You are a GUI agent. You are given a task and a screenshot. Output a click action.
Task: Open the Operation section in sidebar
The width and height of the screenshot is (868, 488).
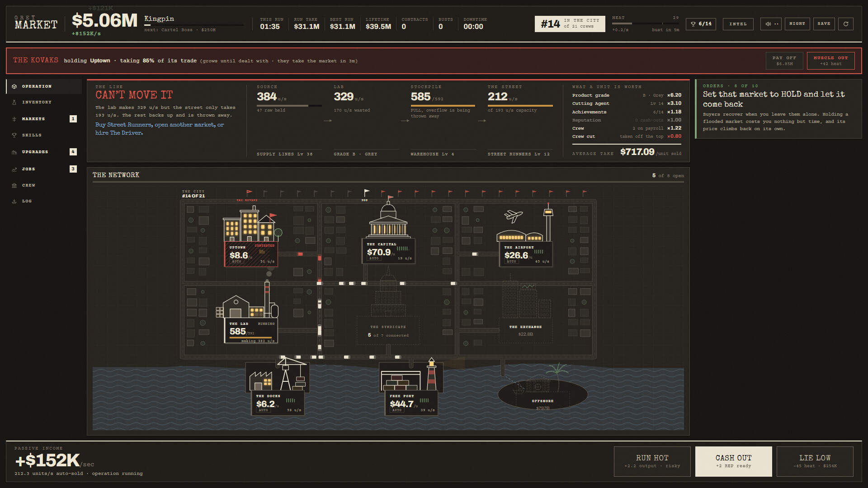(x=44, y=86)
